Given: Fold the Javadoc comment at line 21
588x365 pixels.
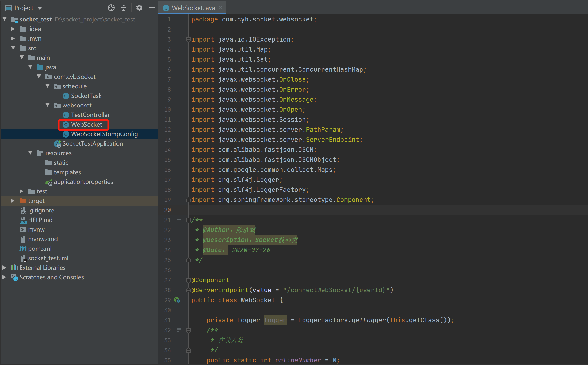Looking at the screenshot, I should 189,220.
